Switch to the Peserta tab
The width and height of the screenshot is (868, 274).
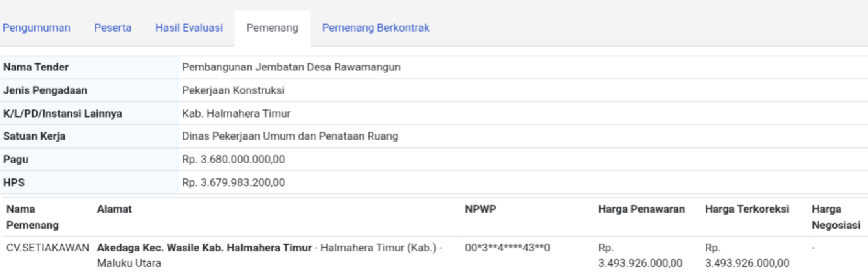(113, 28)
